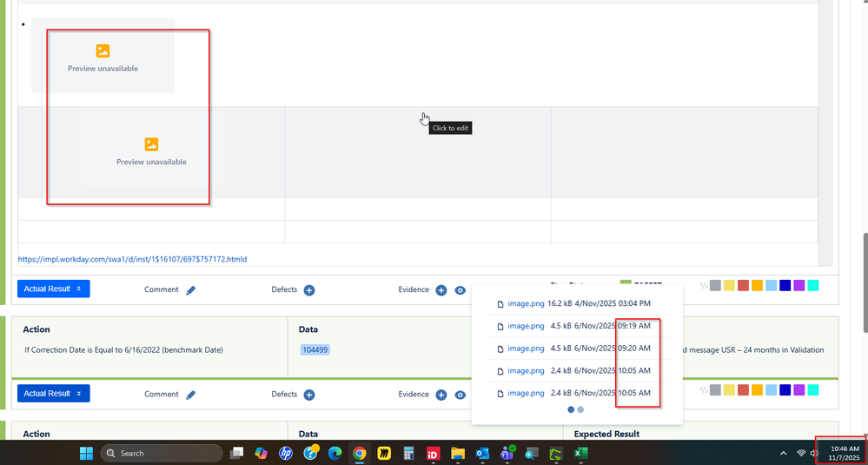Go to second page dot of evidence popup
Viewport: 868px width, 465px height.
click(580, 409)
